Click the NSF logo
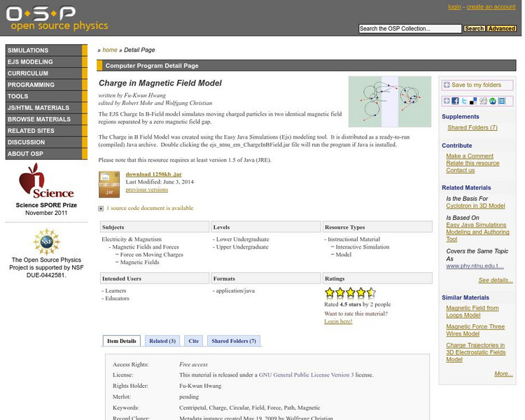The image size is (525, 420). point(46,241)
